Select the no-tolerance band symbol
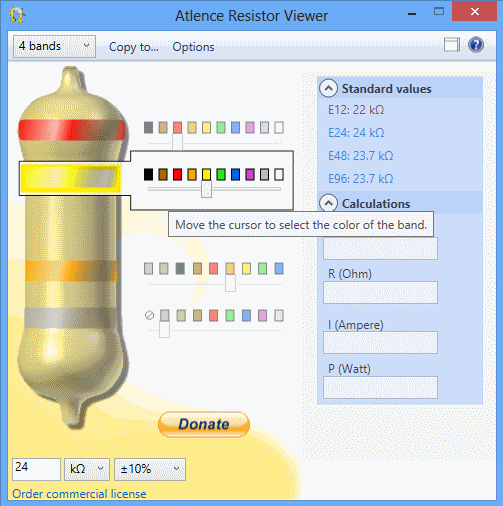 tap(149, 315)
